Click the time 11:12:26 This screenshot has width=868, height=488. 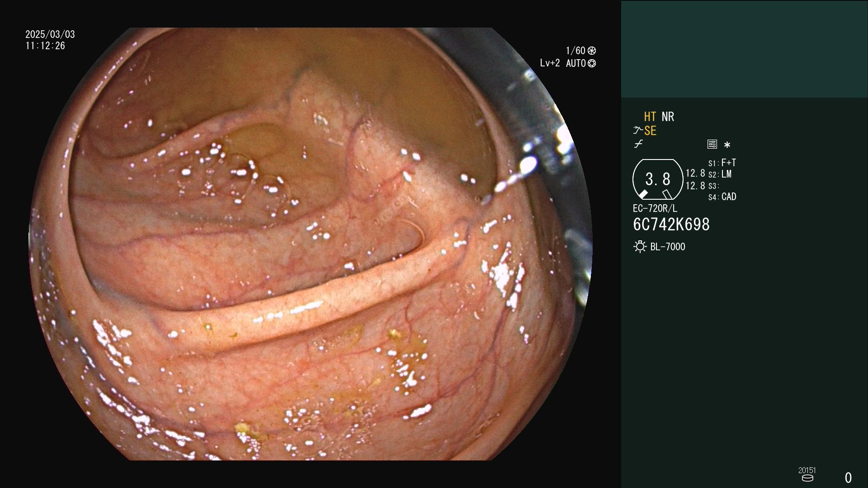[x=45, y=46]
